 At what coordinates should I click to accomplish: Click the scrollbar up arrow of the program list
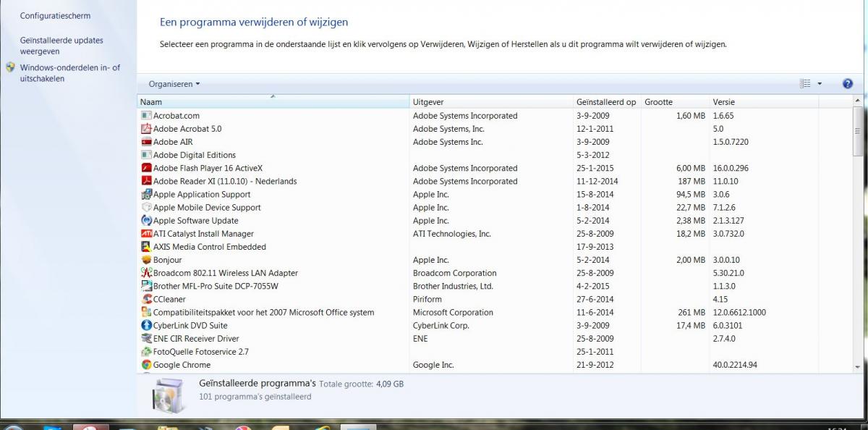click(x=859, y=101)
